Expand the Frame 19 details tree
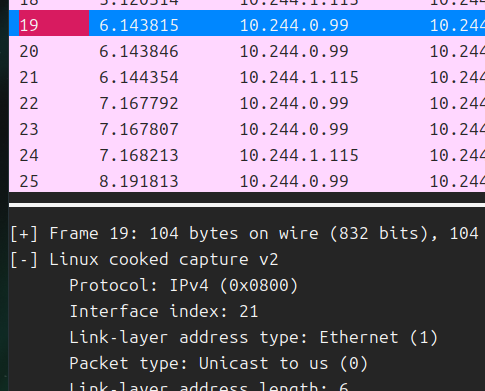The image size is (485, 391). click(24, 233)
